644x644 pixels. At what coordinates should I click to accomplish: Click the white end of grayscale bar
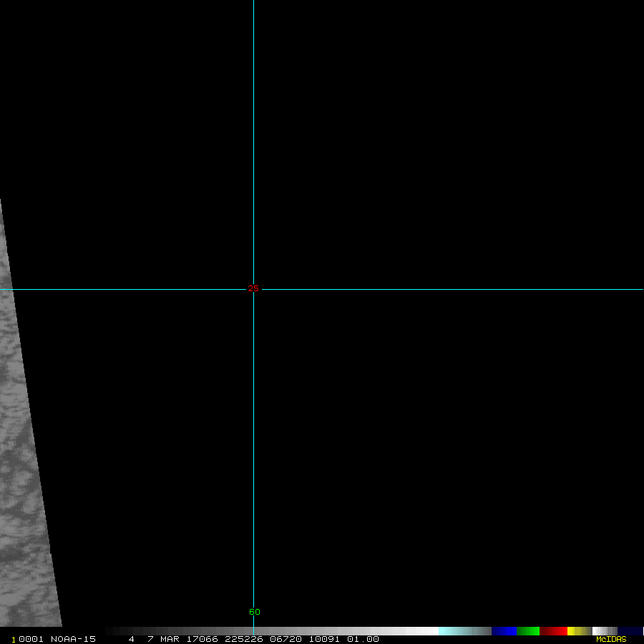[x=428, y=631]
